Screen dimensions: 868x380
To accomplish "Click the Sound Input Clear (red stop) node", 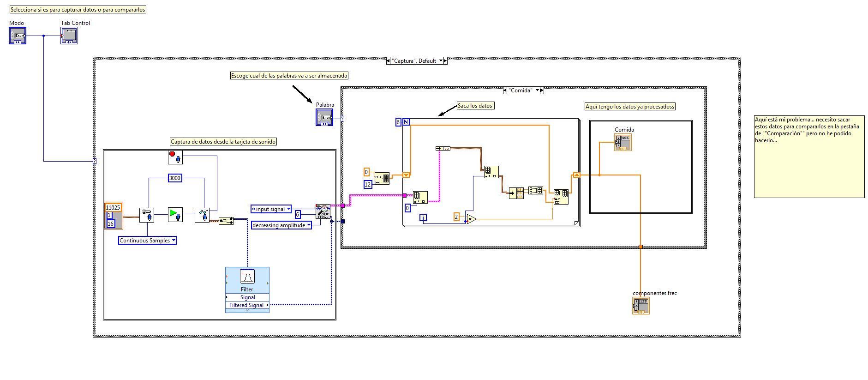I will coord(175,157).
